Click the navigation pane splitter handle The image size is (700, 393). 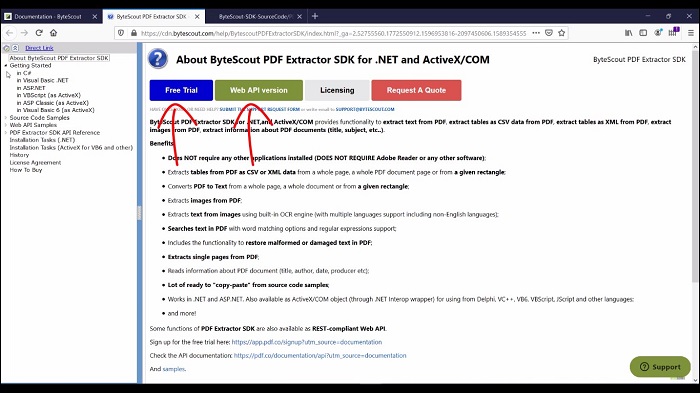[x=139, y=213]
